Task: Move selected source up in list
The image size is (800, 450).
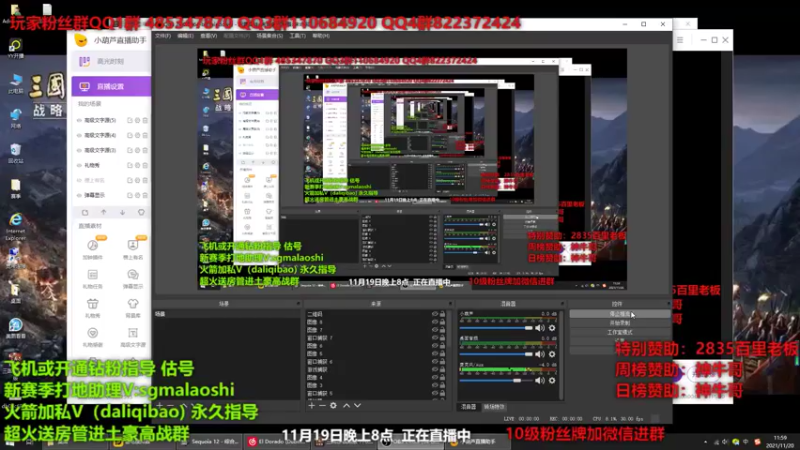Action: (346, 405)
